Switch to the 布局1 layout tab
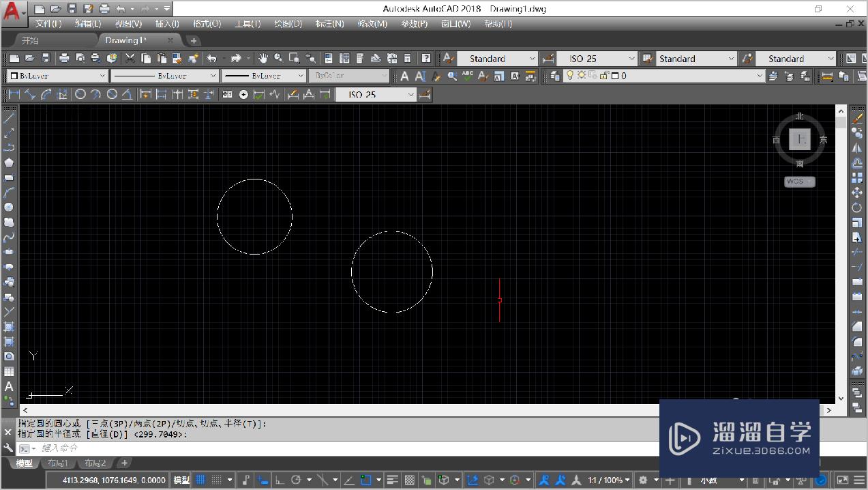868x490 pixels. 57,463
